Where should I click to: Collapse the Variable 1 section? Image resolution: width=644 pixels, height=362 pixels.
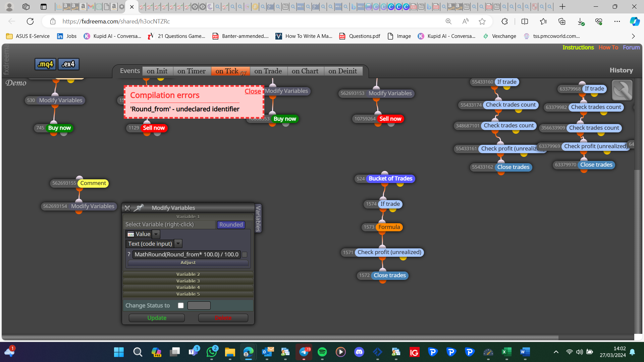point(188,217)
